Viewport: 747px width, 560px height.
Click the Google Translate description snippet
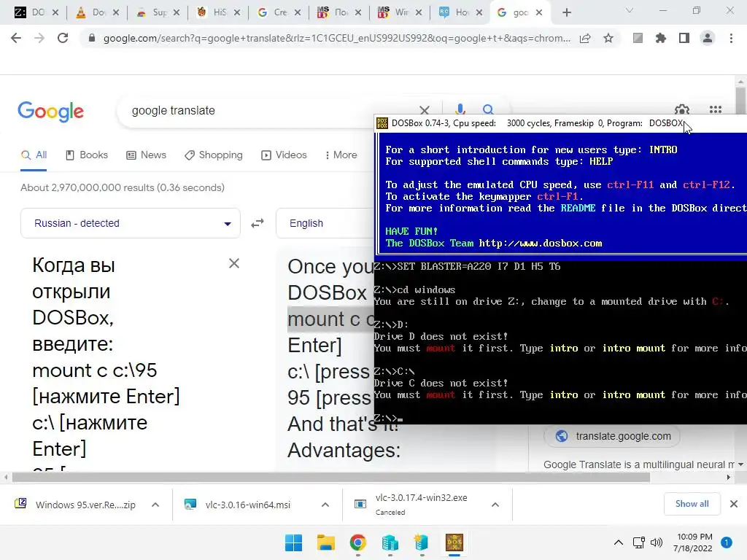pyautogui.click(x=639, y=464)
